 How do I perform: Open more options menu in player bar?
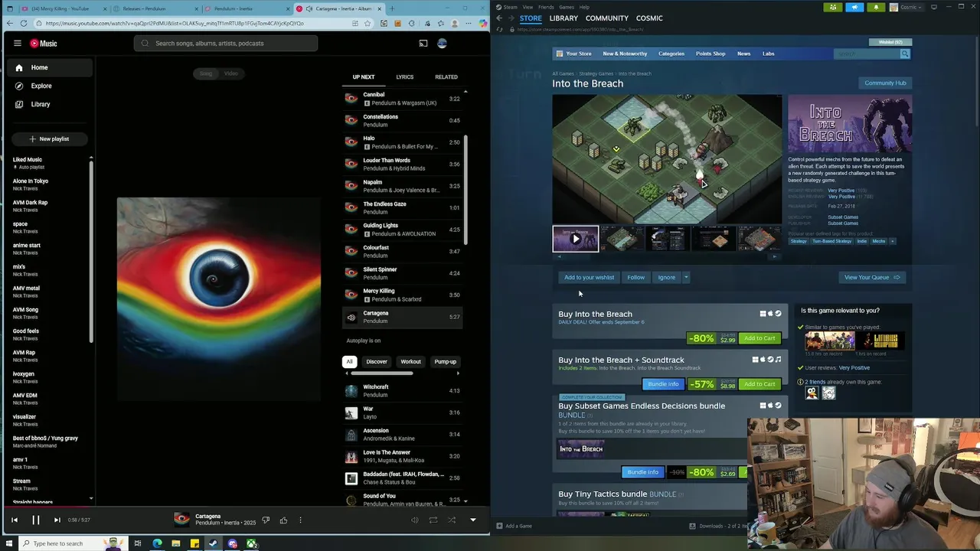(300, 520)
